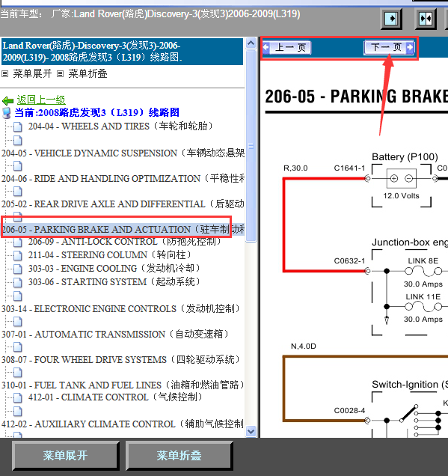Go to next page with 下一页 button
The width and height of the screenshot is (448, 476).
[389, 47]
